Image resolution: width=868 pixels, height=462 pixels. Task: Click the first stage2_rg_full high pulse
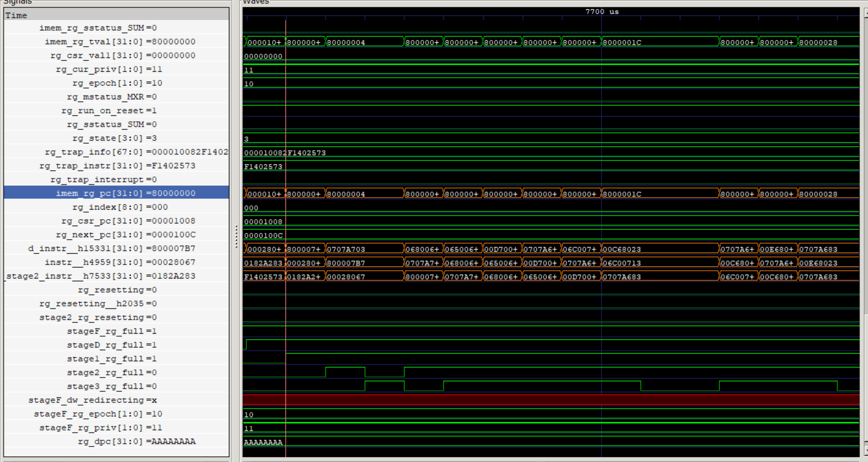(345, 372)
